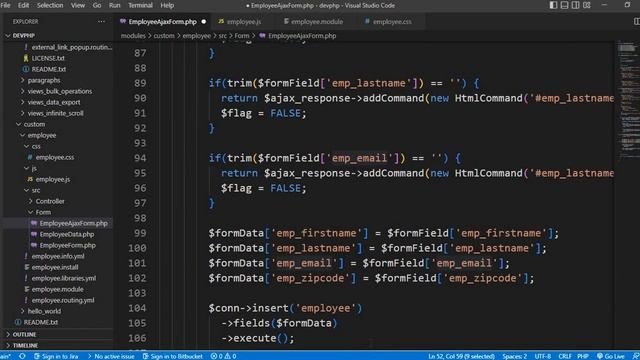Click the Ln 52, Col 59 cursor position
This screenshot has height=360, width=640.
[461, 356]
